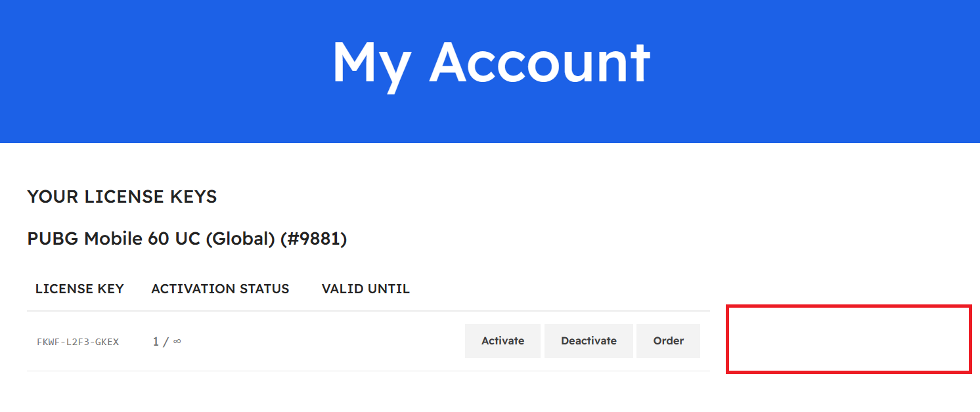Click the YOUR LICENSE KEYS heading
Viewport: 980px width, 412px height.
[122, 196]
